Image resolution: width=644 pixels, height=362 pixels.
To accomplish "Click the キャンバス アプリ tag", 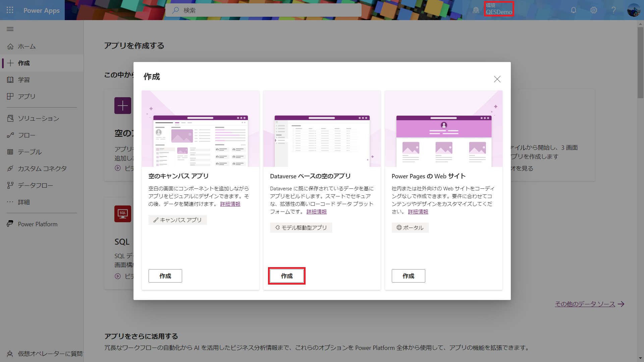I will [178, 220].
